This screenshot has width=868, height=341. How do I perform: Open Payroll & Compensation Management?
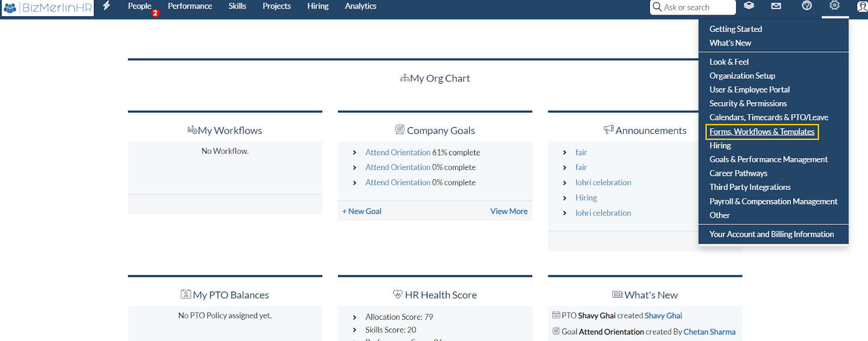[774, 201]
